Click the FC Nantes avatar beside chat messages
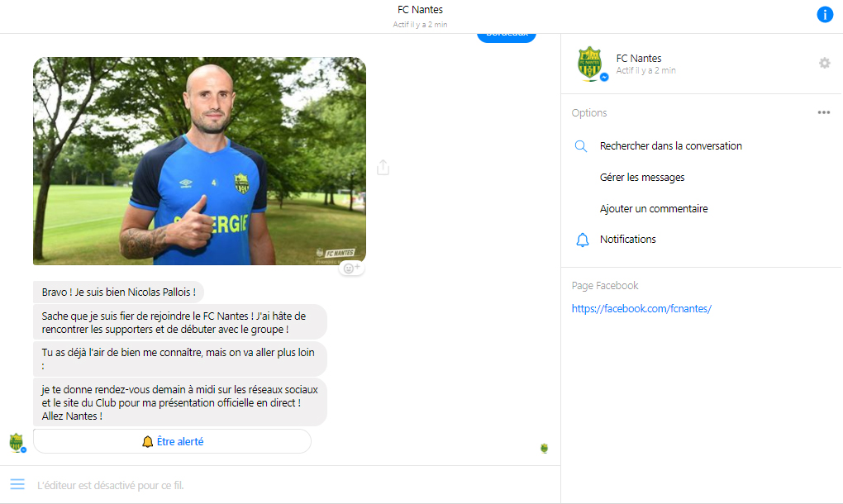The image size is (843, 504). (17, 442)
